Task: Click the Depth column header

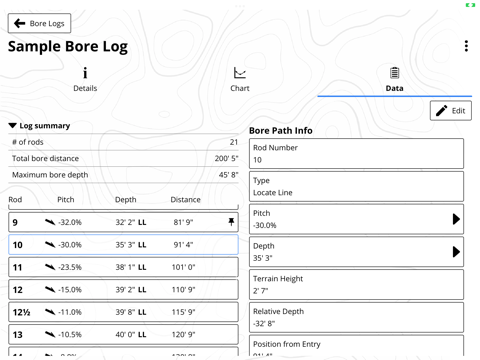Action: pos(126,200)
